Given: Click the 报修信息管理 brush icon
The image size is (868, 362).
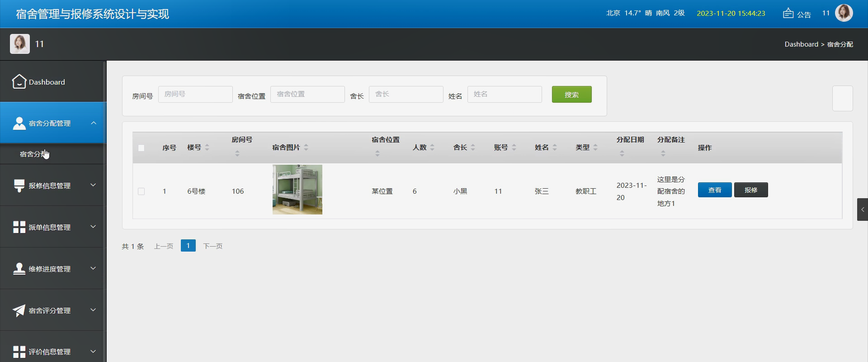Looking at the screenshot, I should [19, 186].
